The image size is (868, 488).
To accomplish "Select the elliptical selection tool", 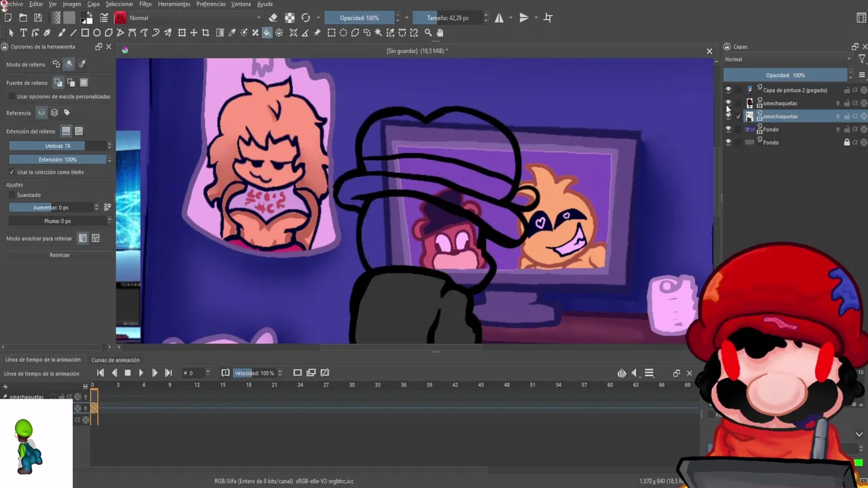I will coord(343,33).
